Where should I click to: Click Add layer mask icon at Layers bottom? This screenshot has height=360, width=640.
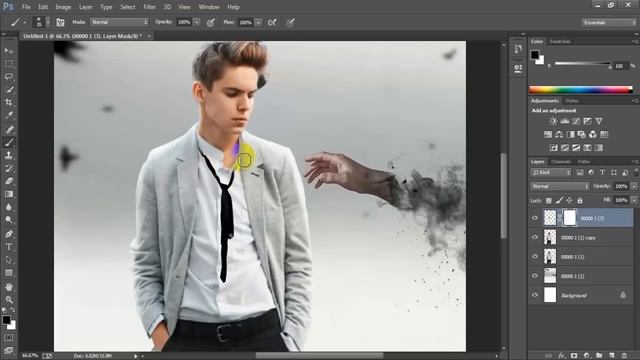click(x=574, y=356)
